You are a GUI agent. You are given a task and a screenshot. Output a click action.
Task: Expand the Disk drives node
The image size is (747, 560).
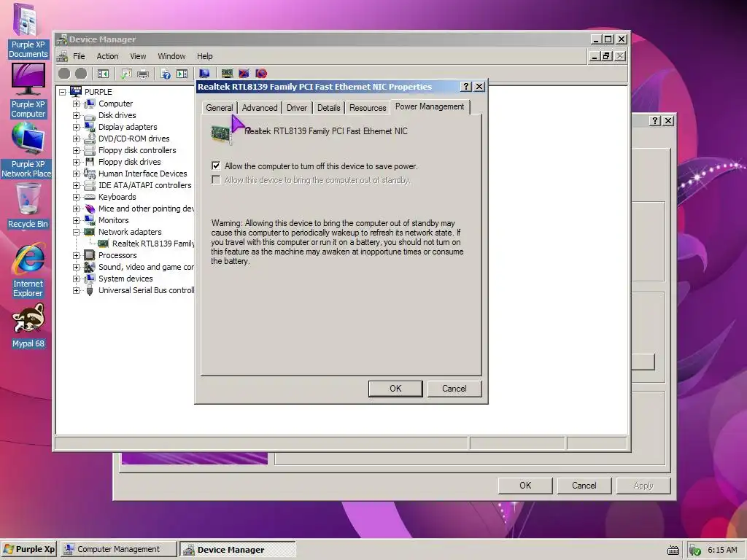pyautogui.click(x=76, y=115)
